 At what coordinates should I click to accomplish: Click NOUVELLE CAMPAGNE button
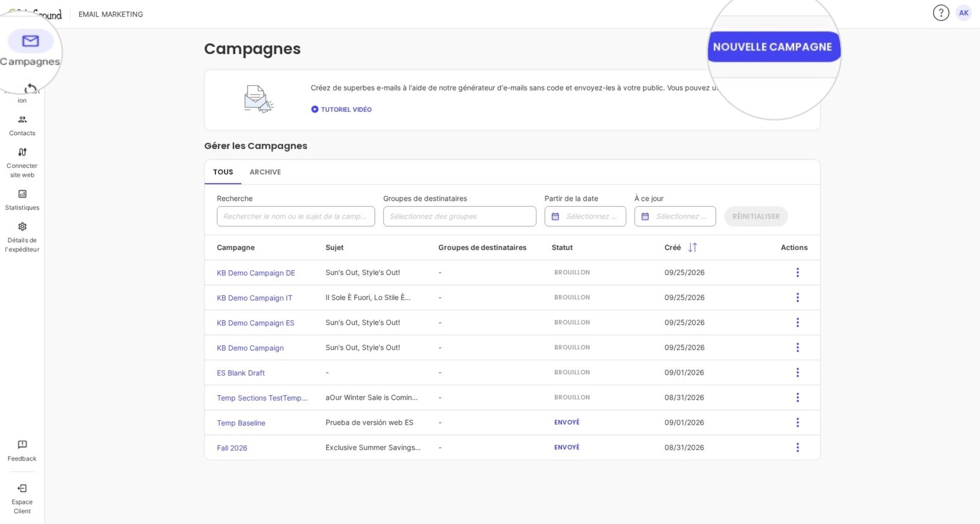click(773, 46)
